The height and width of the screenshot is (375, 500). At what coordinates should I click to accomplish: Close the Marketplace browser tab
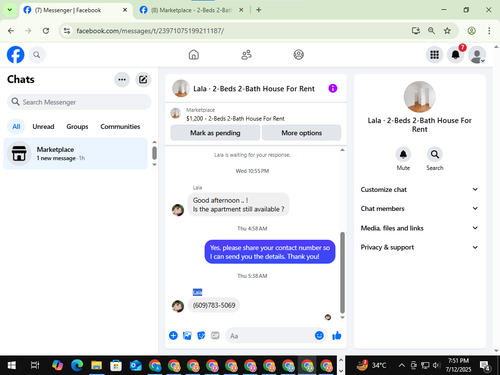coord(241,10)
